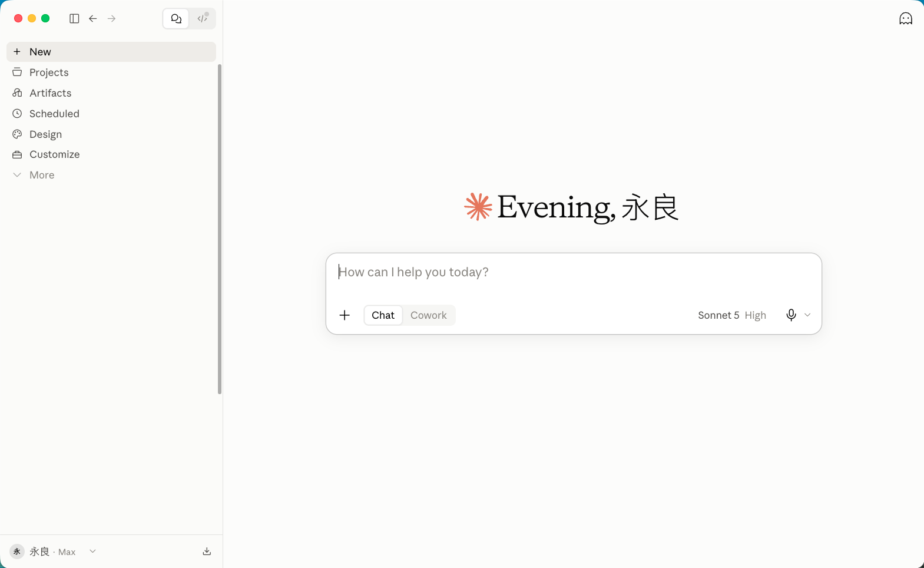Click the plus attachment button in composer
This screenshot has height=568, width=924.
pos(345,315)
